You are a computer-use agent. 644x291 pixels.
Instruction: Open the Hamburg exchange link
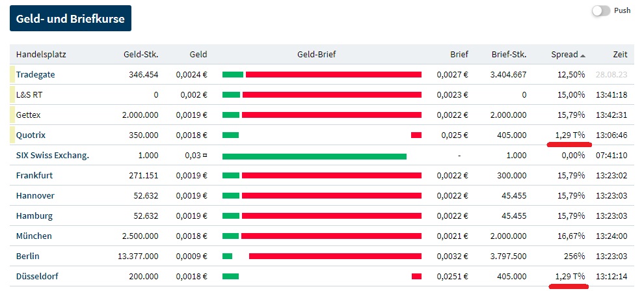(34, 215)
